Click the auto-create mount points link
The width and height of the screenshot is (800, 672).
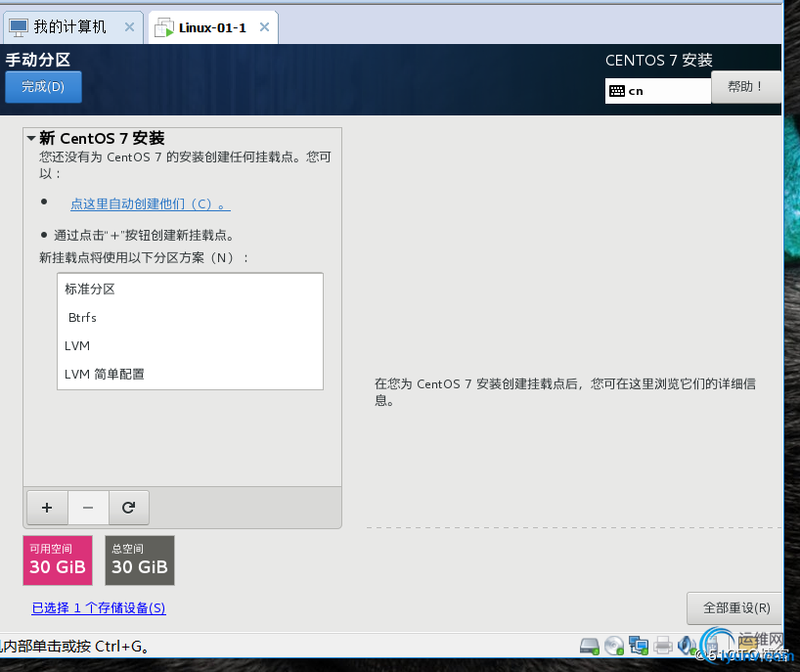150,204
